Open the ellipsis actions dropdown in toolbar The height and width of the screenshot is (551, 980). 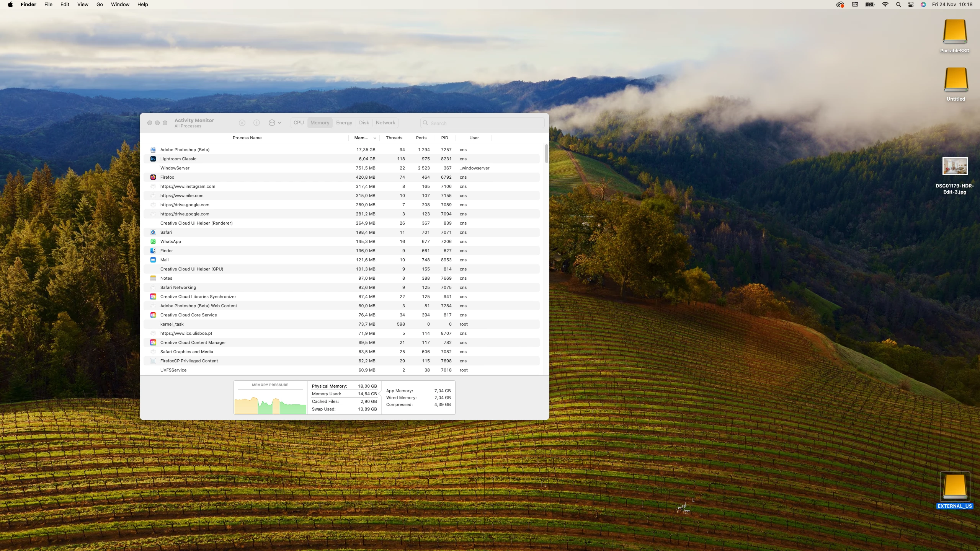click(x=274, y=123)
